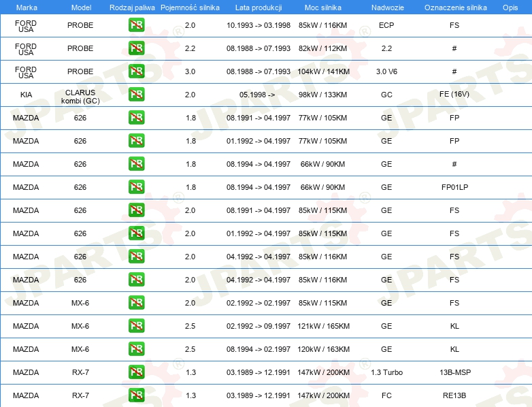Viewport: 532px width, 407px height.
Task: Click the Rodzaj paliwa column header
Action: click(x=132, y=7)
